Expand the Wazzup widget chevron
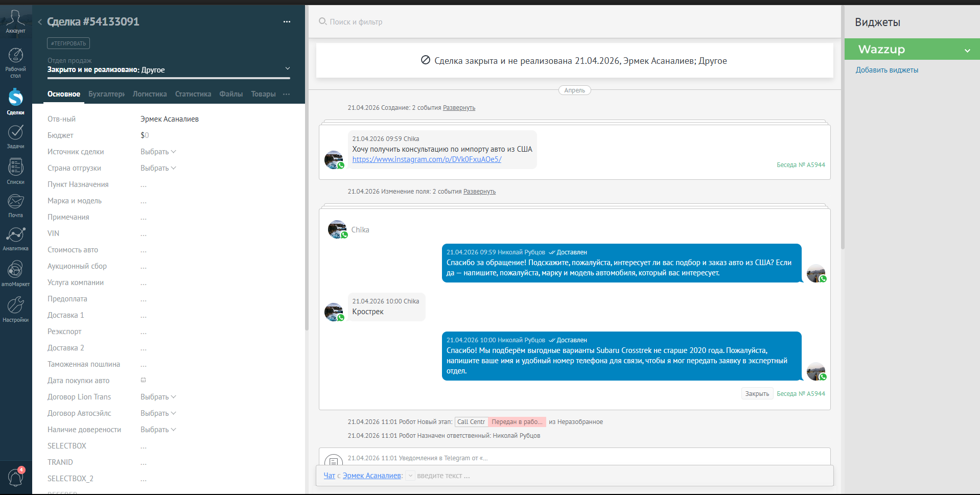This screenshot has width=980, height=495. coord(967,50)
